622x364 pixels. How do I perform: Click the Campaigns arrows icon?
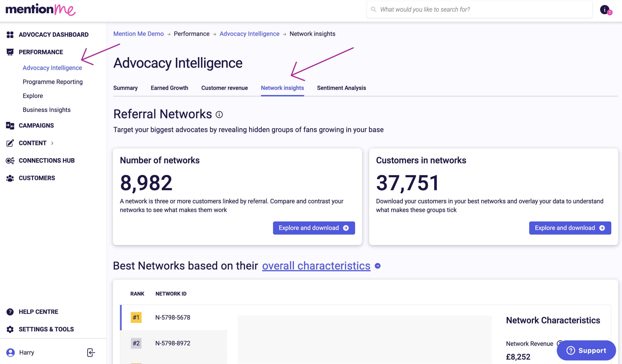pyautogui.click(x=10, y=126)
